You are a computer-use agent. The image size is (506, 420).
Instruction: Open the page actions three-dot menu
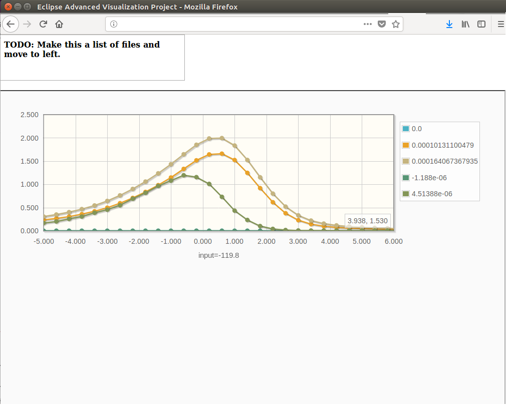367,24
